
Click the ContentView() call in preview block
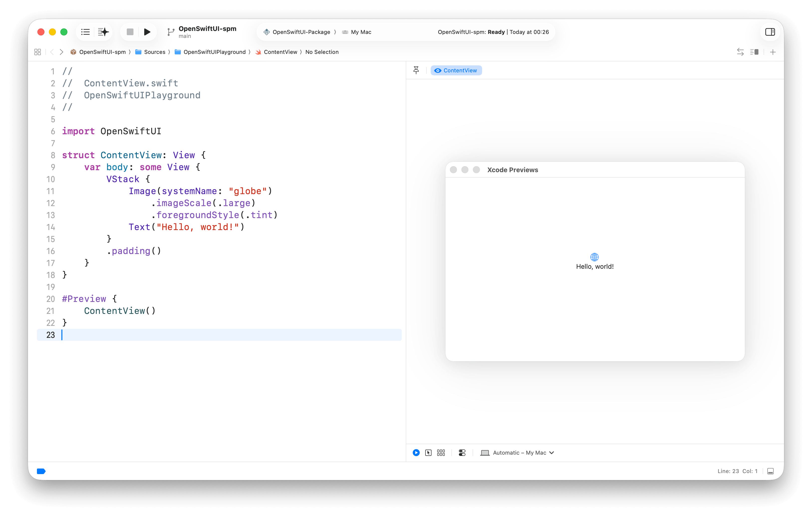pos(120,311)
